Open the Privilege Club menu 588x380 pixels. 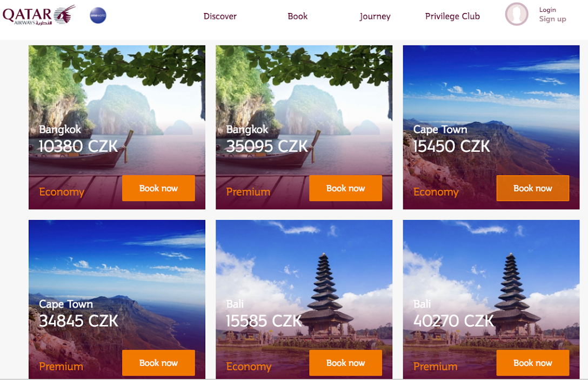(x=452, y=16)
